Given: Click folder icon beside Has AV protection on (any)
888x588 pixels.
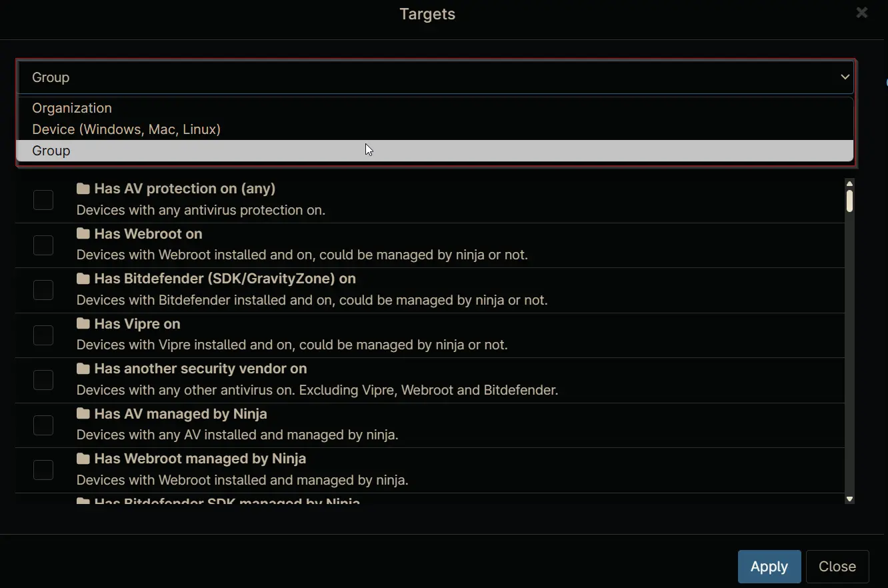Looking at the screenshot, I should (83, 189).
